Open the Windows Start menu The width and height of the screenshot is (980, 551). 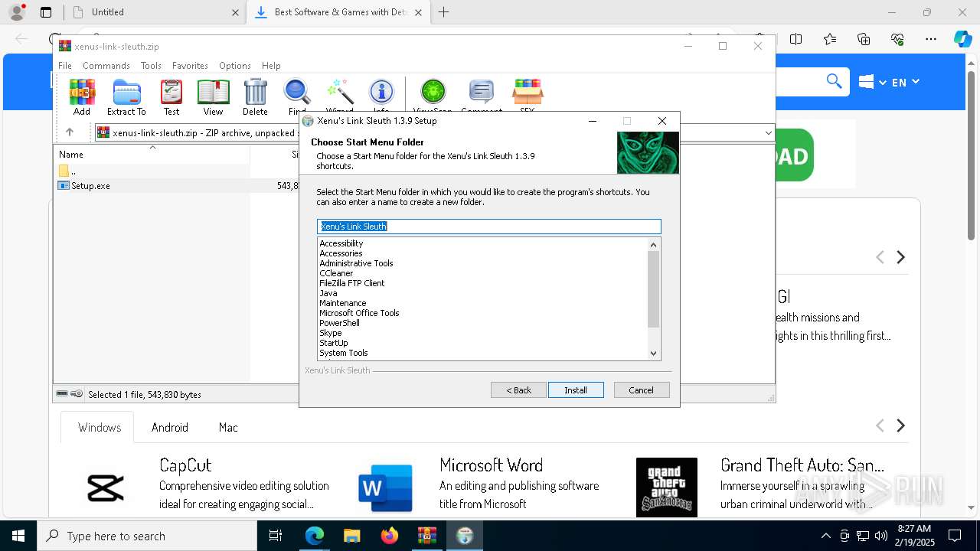[x=18, y=536]
